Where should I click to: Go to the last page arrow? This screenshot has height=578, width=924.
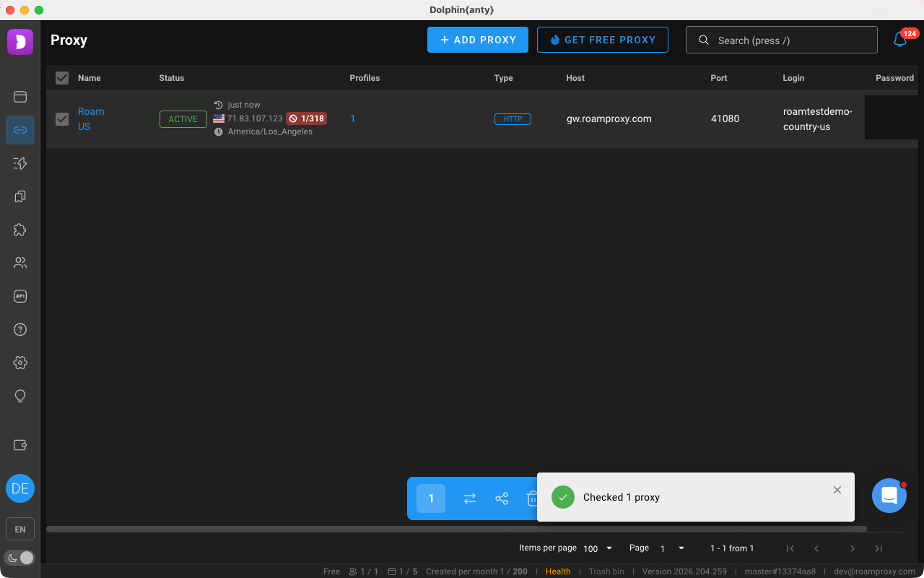(879, 548)
